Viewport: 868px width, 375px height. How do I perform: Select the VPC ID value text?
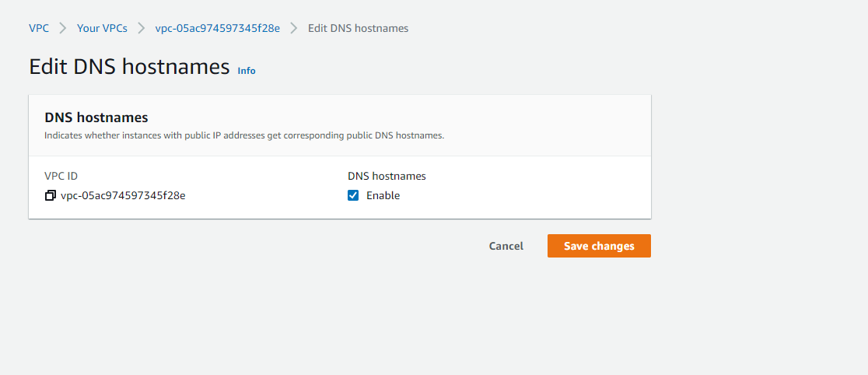click(x=123, y=195)
